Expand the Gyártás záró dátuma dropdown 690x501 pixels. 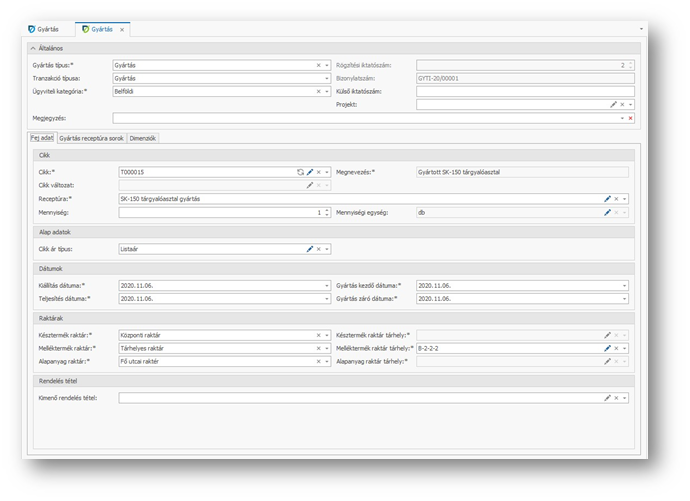625,298
